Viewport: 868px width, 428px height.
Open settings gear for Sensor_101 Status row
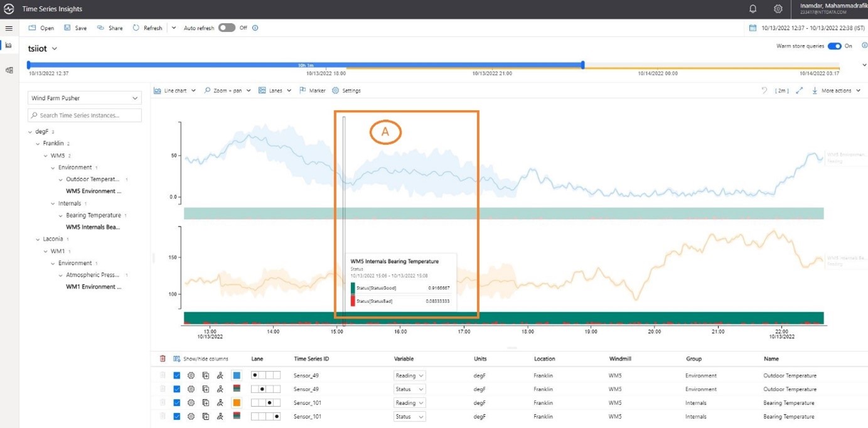(191, 416)
